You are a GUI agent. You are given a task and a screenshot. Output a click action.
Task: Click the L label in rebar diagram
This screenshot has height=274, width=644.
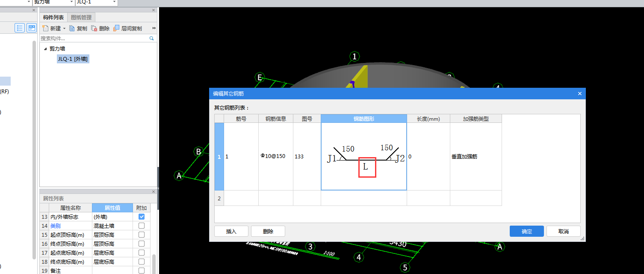click(x=366, y=167)
